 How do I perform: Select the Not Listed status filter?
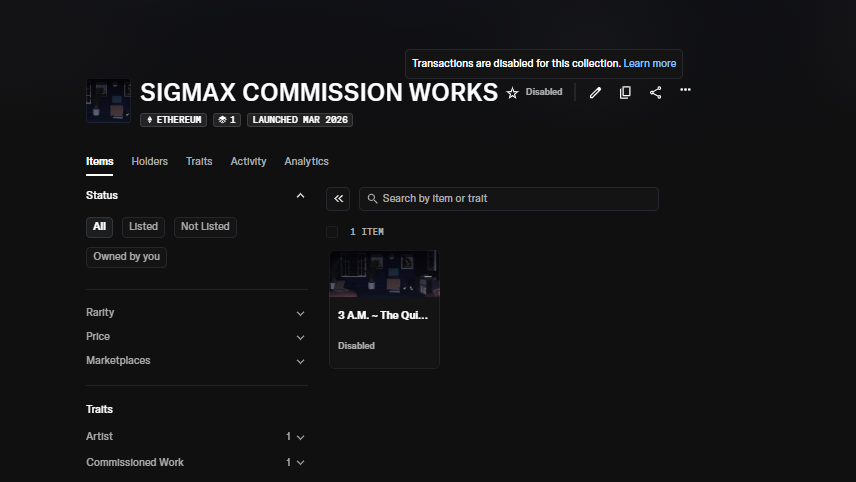tap(205, 227)
